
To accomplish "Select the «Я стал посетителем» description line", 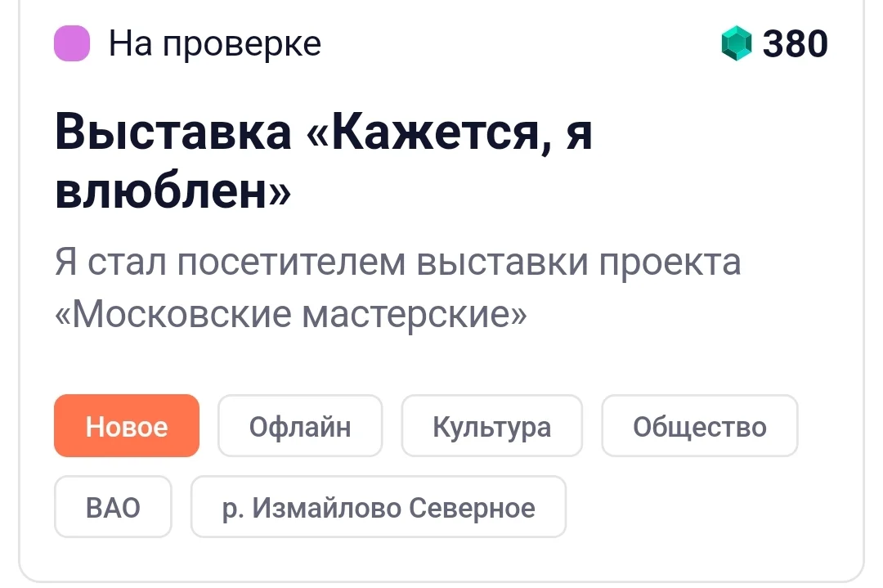I will [x=398, y=262].
